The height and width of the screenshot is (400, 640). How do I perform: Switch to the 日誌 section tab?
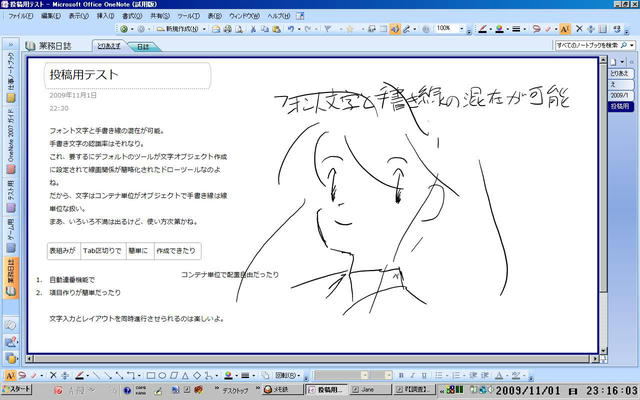144,47
